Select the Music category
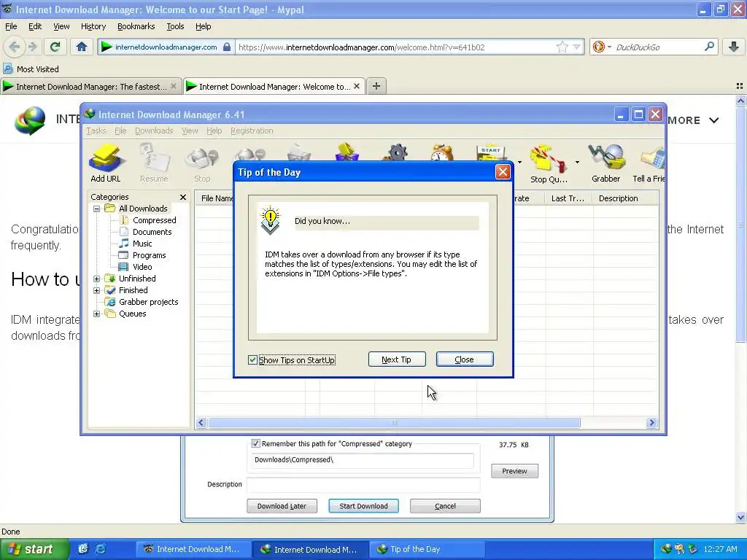Viewport: 747px width, 560px height. [142, 244]
